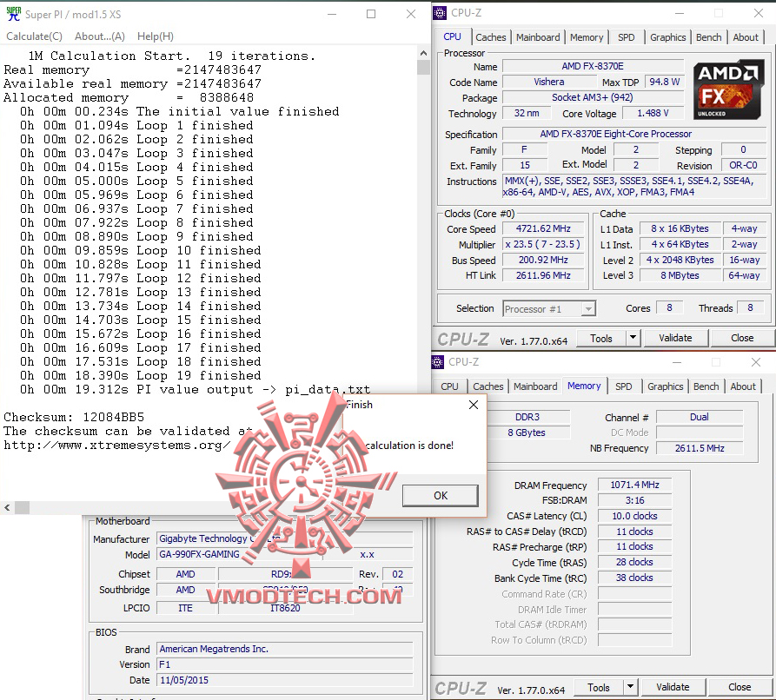Click OK in the Finish dialog
The width and height of the screenshot is (776, 700).
coord(441,496)
